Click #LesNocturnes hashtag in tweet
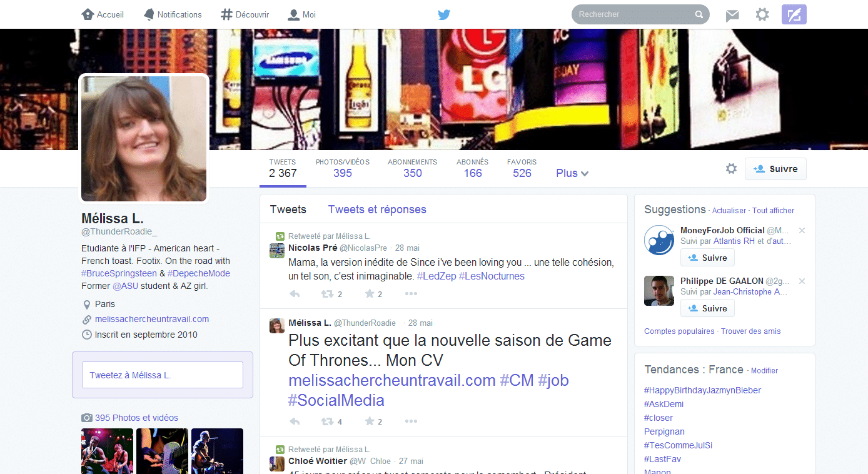The height and width of the screenshot is (474, 868). (x=492, y=276)
